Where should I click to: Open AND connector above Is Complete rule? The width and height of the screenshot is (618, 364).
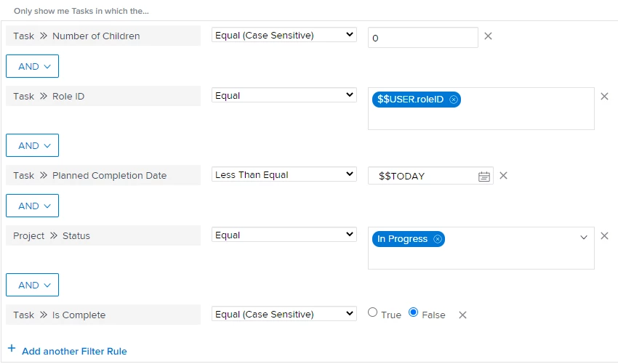(x=32, y=285)
